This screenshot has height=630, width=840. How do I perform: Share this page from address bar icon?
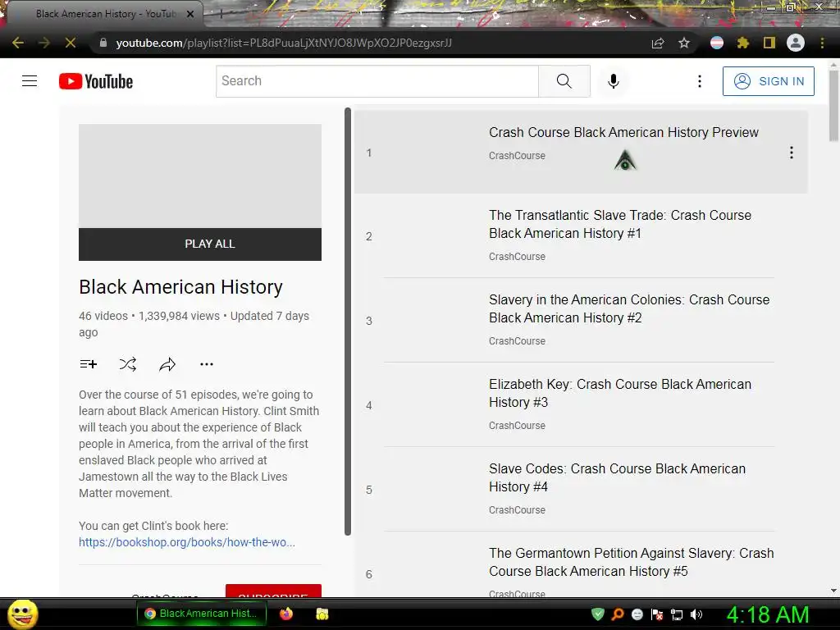[x=658, y=43]
